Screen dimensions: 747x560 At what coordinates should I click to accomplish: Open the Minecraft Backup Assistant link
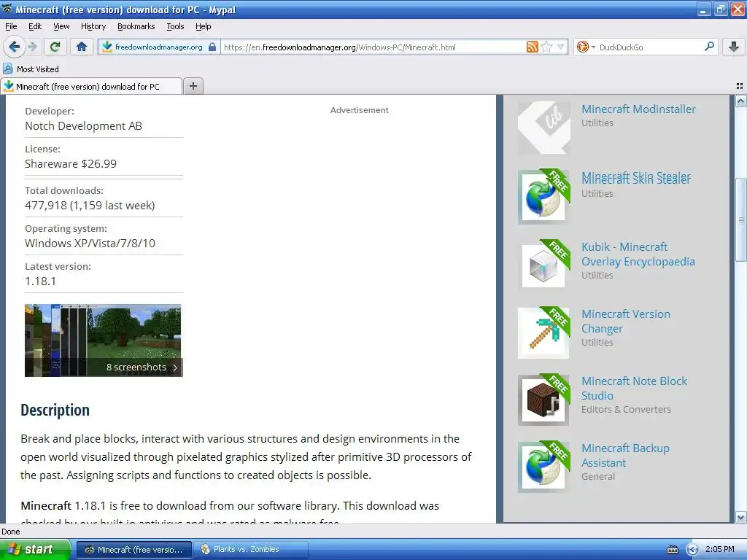point(625,456)
